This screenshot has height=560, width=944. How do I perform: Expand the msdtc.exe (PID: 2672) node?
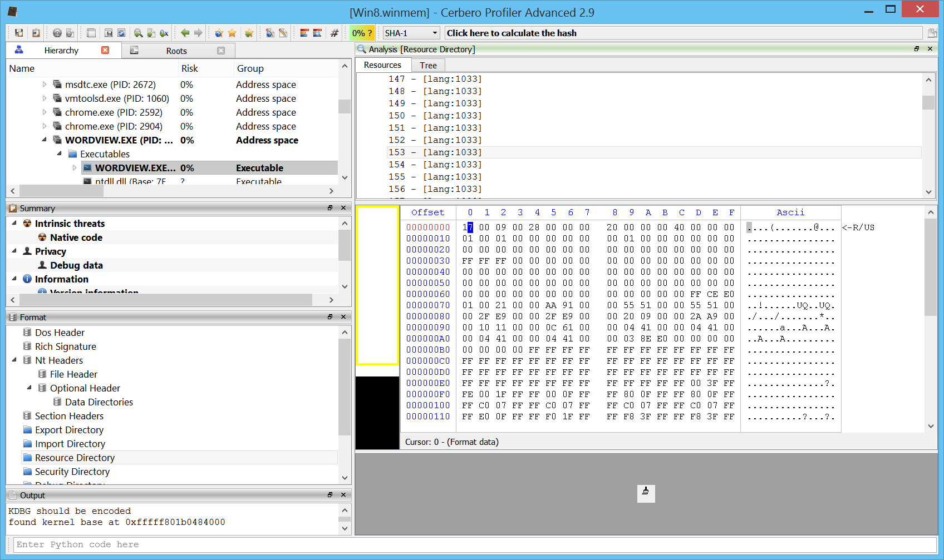point(45,85)
